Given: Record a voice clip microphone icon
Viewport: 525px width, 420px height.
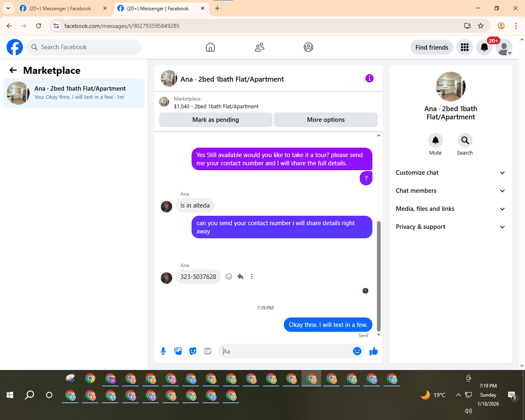Looking at the screenshot, I should click(163, 351).
